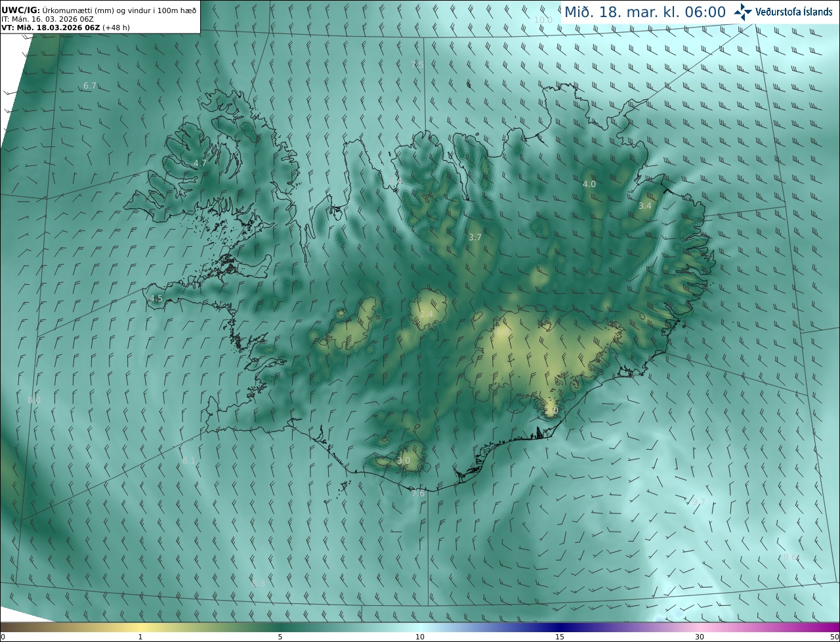Click the 30 tick label on the color scale
This screenshot has height=642, width=840.
[700, 637]
